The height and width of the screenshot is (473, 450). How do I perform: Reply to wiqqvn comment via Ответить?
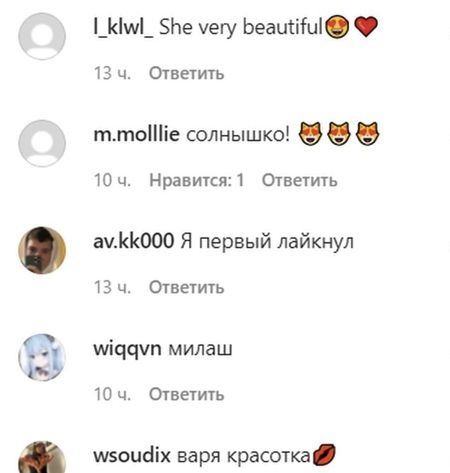(x=186, y=394)
